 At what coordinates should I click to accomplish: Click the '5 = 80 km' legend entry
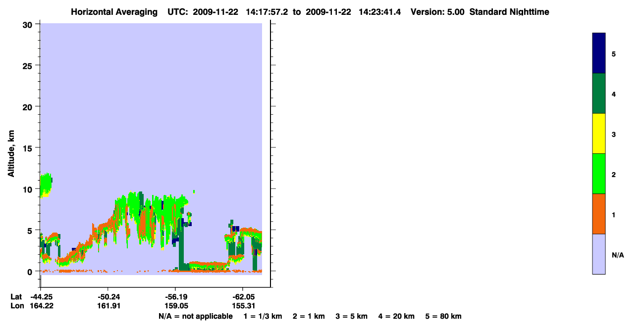(443, 316)
